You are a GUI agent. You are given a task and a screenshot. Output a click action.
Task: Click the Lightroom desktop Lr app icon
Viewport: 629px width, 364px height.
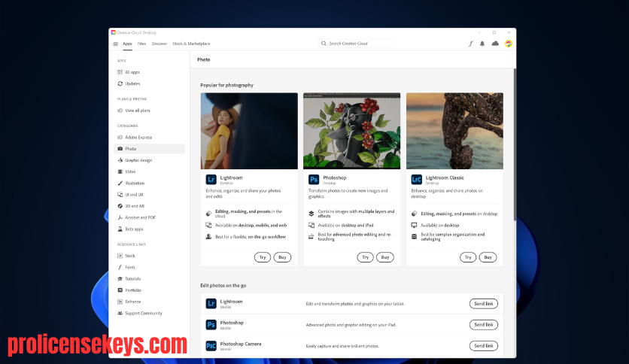point(211,179)
